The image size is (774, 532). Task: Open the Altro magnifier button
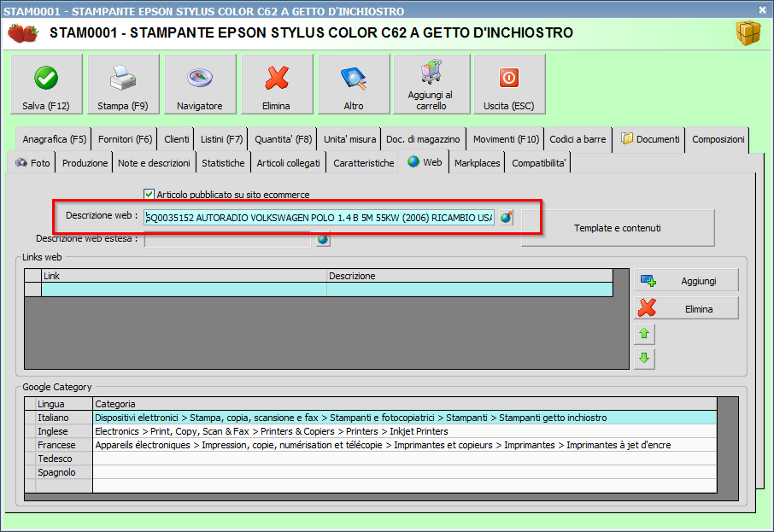pyautogui.click(x=354, y=85)
